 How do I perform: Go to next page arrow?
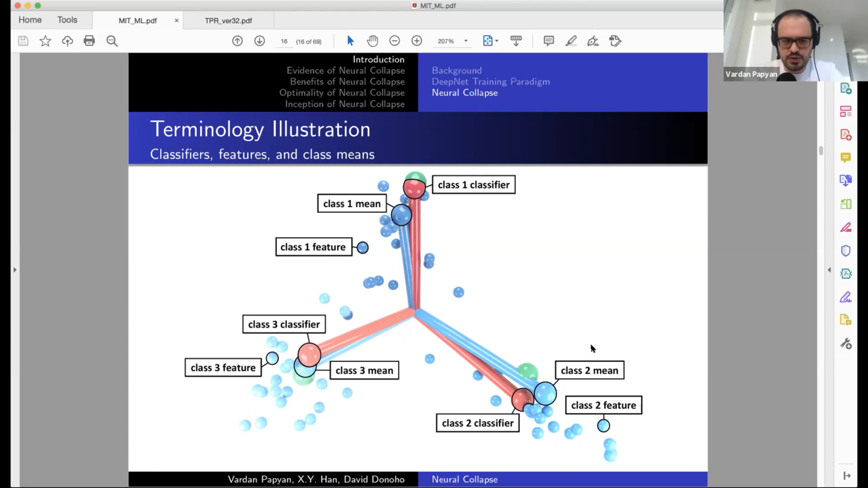(x=259, y=41)
